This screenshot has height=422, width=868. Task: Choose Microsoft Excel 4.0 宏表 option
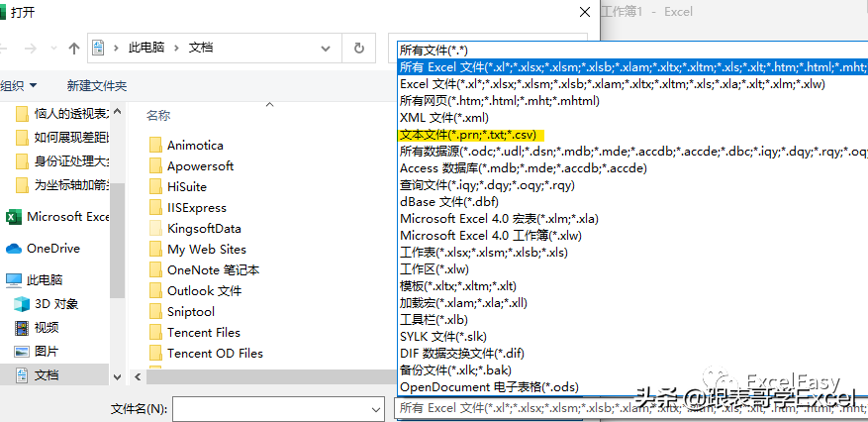point(632,219)
